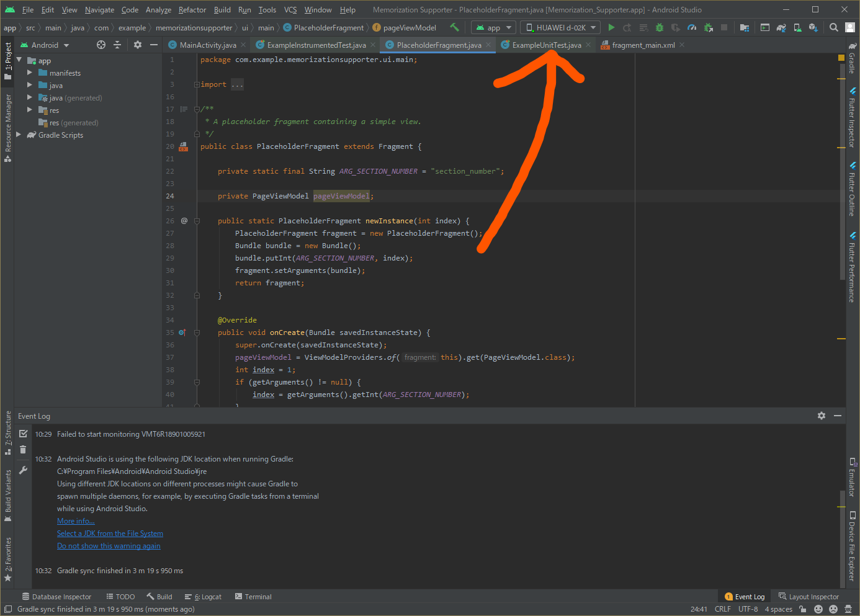Toggle tool window bars icon in bottom-left corner
860x616 pixels.
[8, 609]
